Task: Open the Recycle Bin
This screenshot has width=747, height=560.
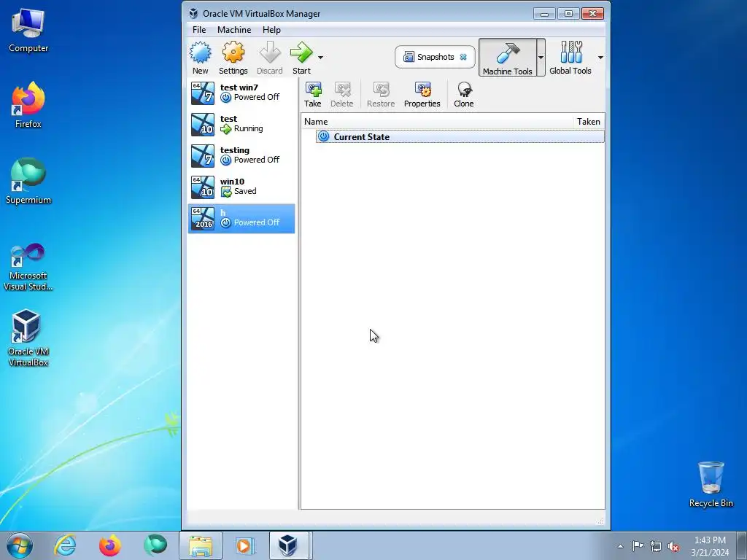Action: (x=711, y=484)
